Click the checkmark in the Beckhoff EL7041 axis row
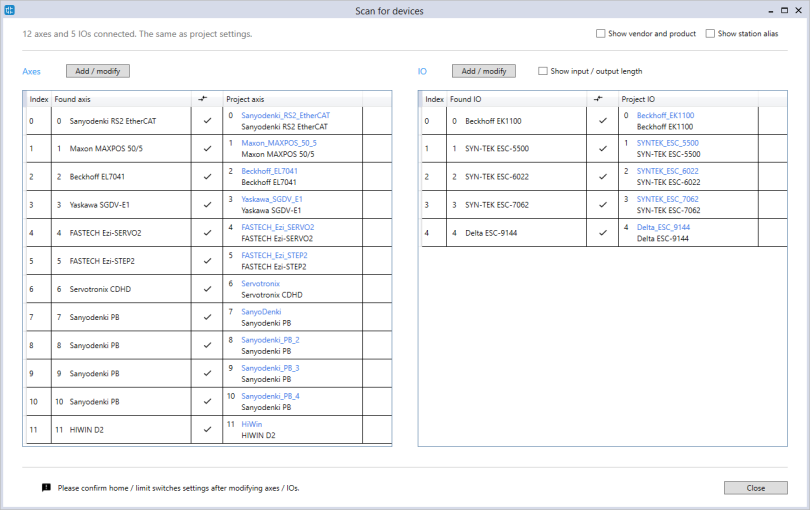810x510 pixels. pos(207,177)
